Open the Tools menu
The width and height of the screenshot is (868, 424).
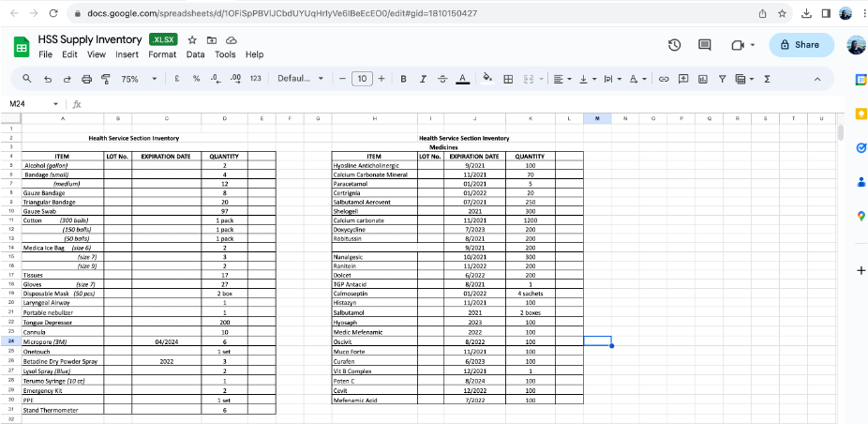225,54
